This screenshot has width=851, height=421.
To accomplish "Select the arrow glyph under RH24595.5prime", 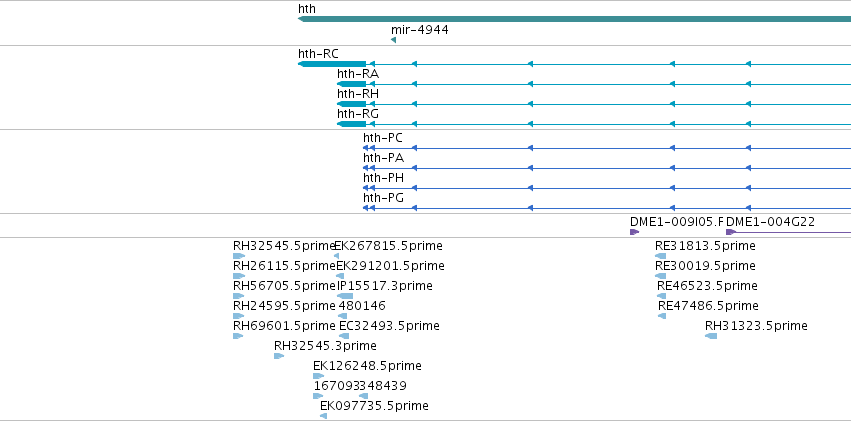I will [239, 316].
